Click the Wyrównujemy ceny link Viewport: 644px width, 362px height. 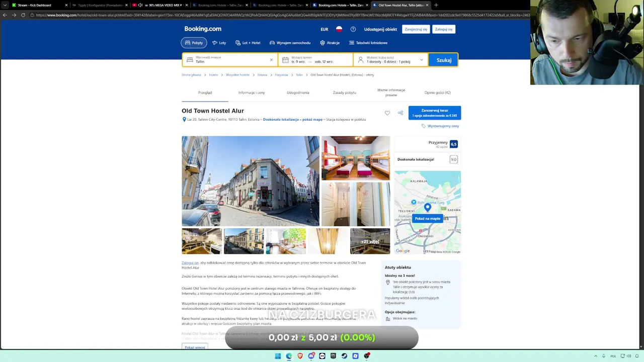[440, 126]
